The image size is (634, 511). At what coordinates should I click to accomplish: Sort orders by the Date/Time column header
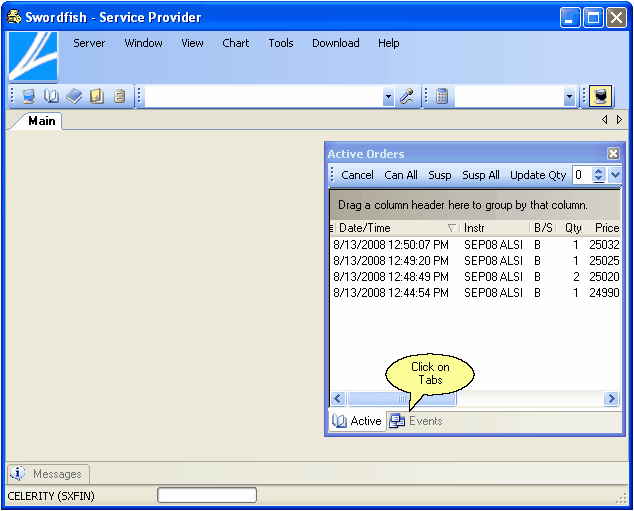[390, 228]
